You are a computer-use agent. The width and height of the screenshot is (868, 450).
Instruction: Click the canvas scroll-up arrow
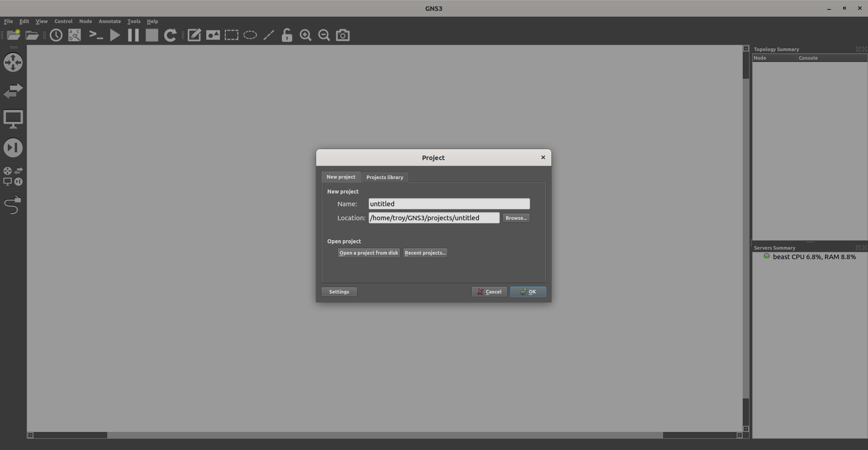(746, 48)
